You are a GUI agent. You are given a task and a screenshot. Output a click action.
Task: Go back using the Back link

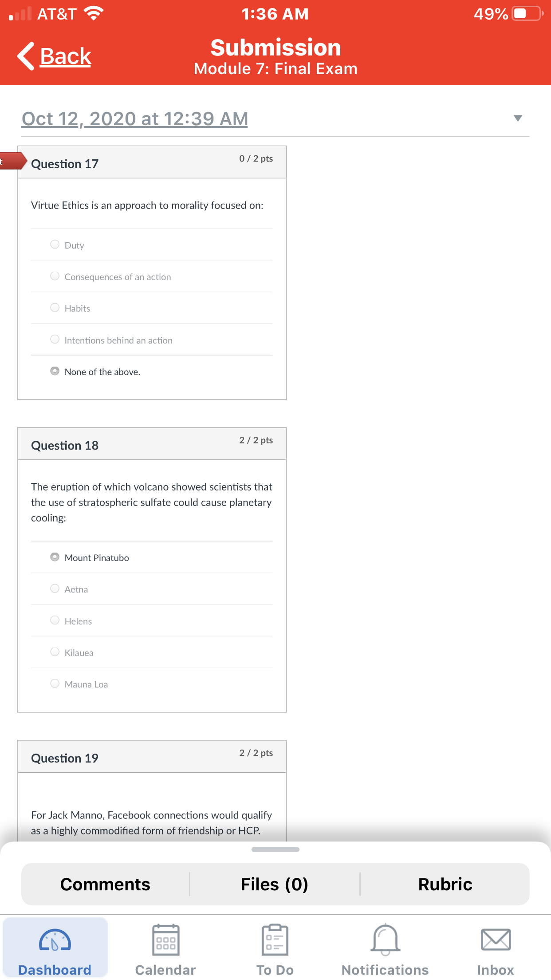(x=66, y=57)
